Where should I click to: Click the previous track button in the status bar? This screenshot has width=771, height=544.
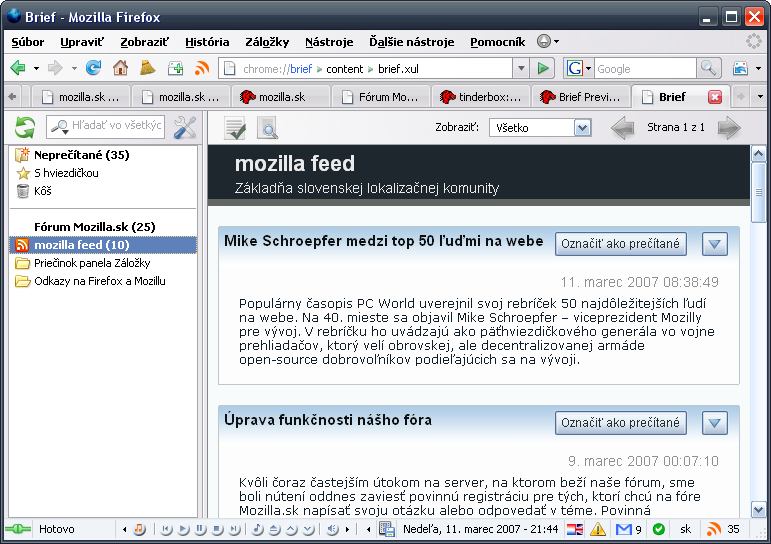pos(167,529)
